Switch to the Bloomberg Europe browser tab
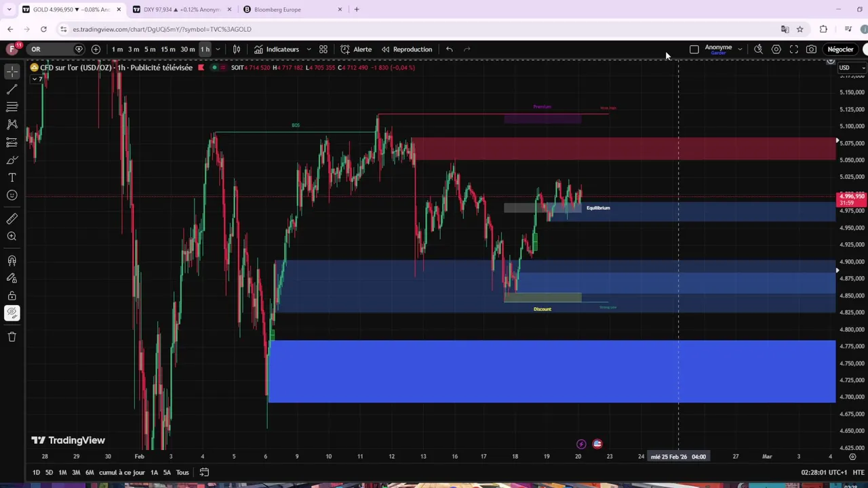Viewport: 868px width, 488px height. (x=292, y=9)
